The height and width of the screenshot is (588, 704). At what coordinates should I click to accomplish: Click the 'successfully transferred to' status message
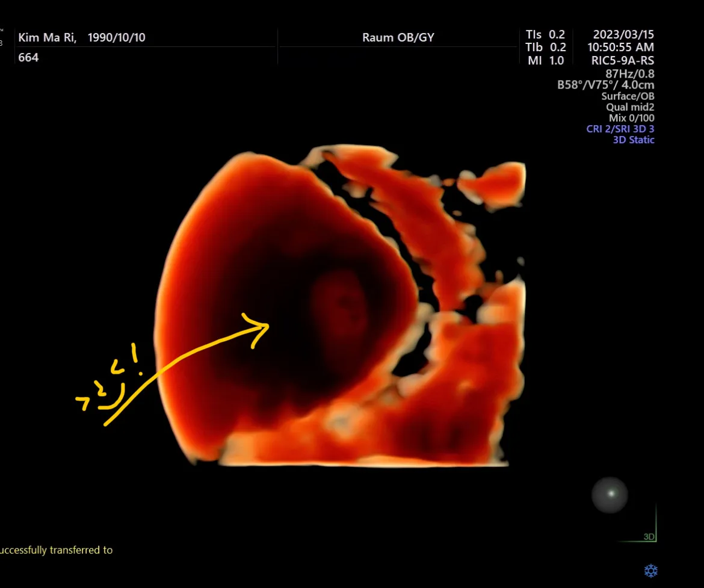click(56, 550)
